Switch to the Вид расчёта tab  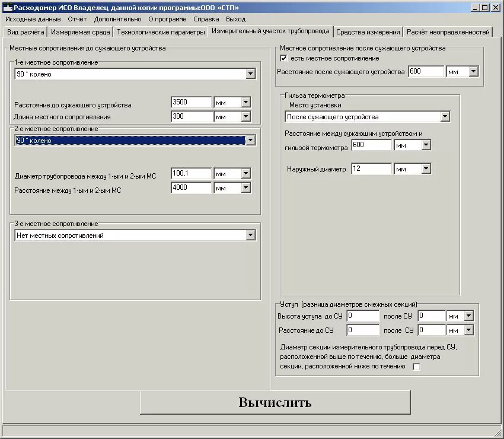(25, 32)
